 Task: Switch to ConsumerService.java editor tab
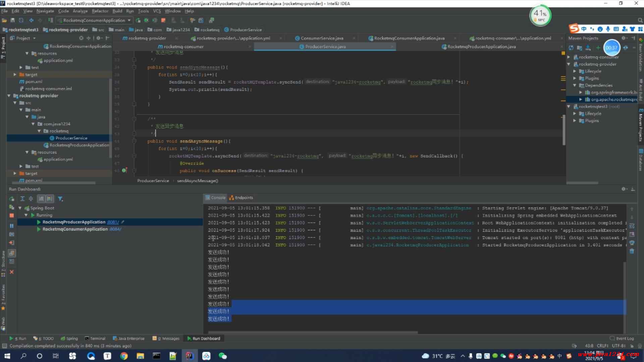(322, 38)
